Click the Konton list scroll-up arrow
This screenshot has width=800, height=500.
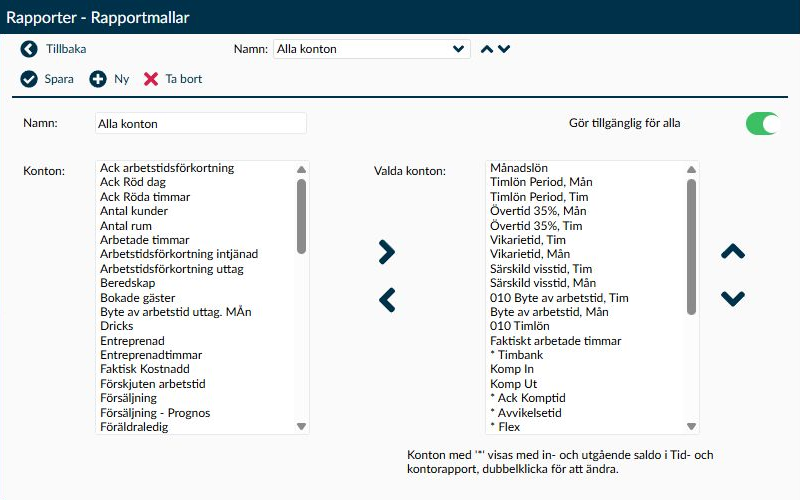(x=302, y=169)
